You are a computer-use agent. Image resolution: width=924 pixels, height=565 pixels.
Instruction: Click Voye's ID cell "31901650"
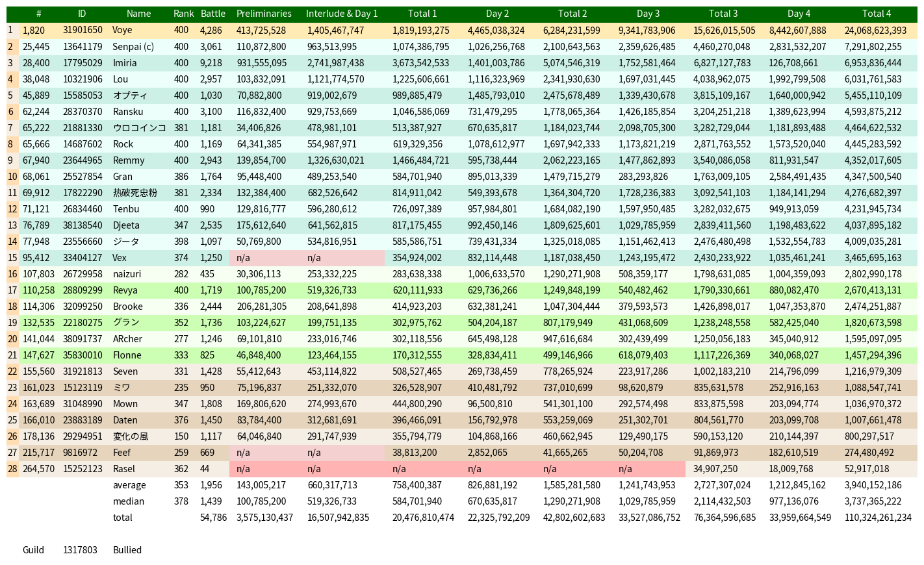click(x=83, y=31)
